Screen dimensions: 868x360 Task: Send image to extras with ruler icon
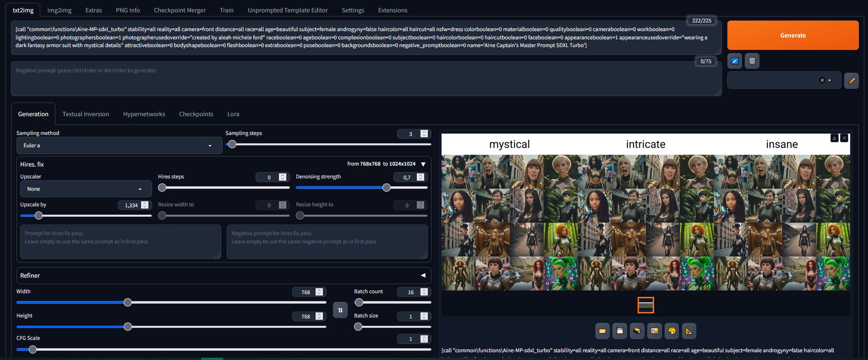pos(689,331)
